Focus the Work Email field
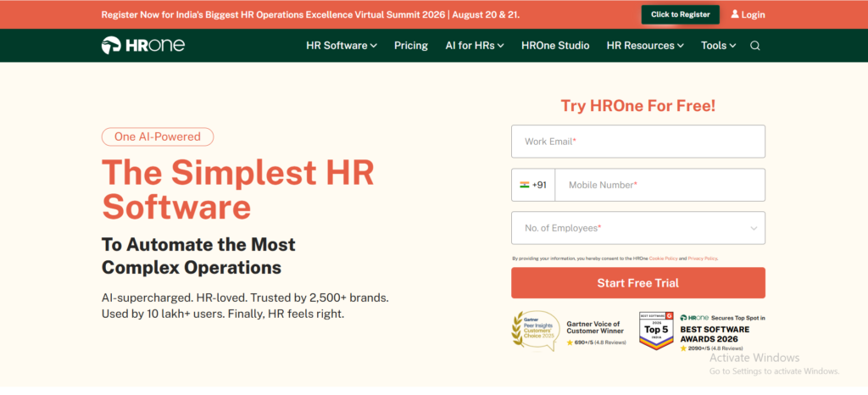Viewport: 868px width, 395px height. point(638,142)
